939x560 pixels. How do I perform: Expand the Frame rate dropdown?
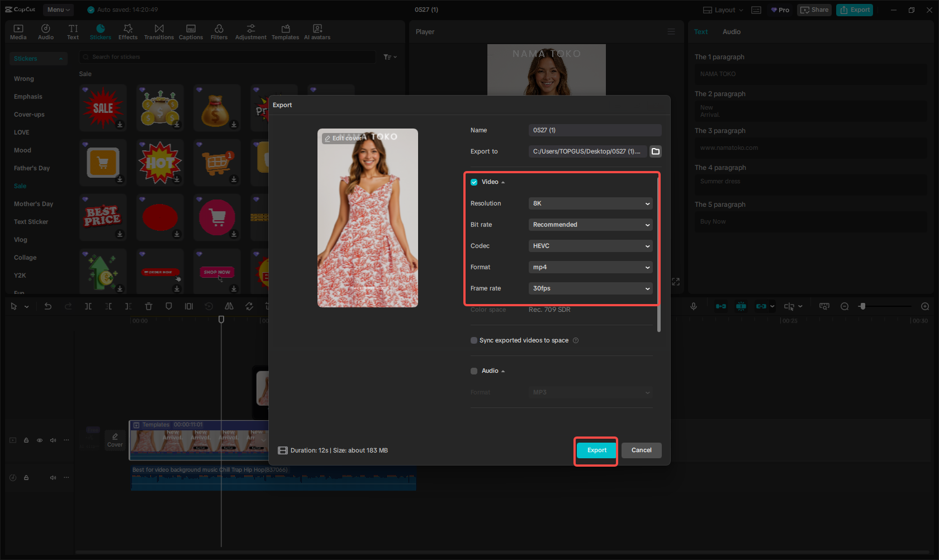coord(590,288)
